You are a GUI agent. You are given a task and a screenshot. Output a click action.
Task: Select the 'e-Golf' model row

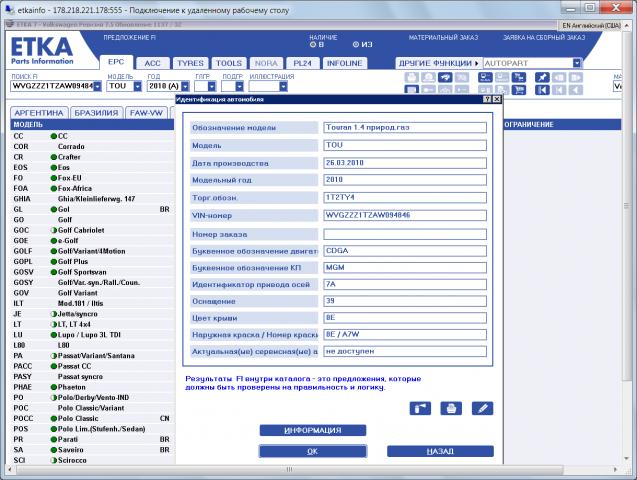[93, 240]
